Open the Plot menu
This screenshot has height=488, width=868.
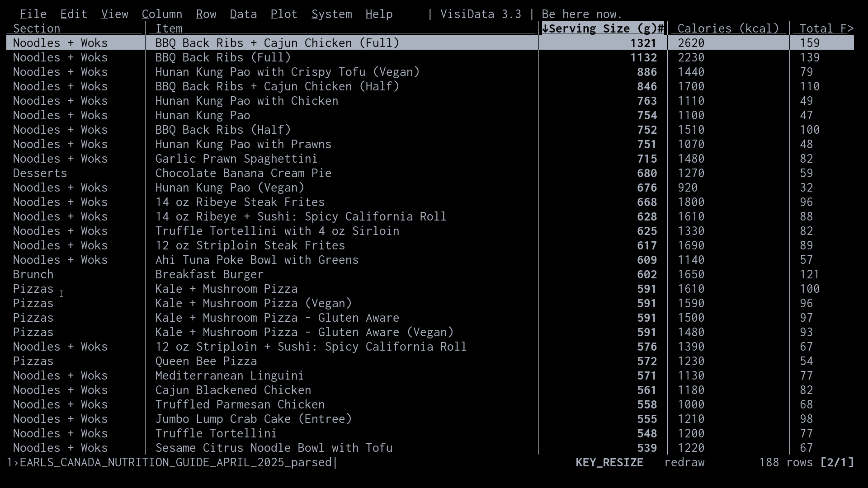pos(284,14)
